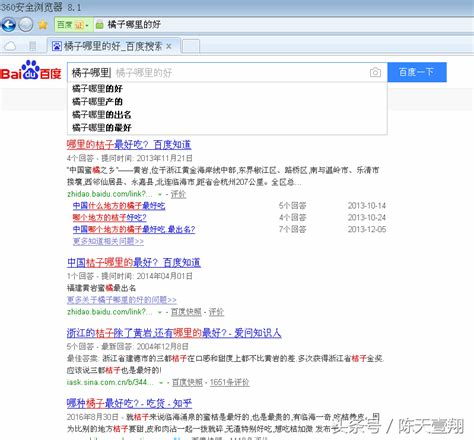
Task: Expand arrow next to first zhidao.baidu.com URL
Action: [160, 194]
